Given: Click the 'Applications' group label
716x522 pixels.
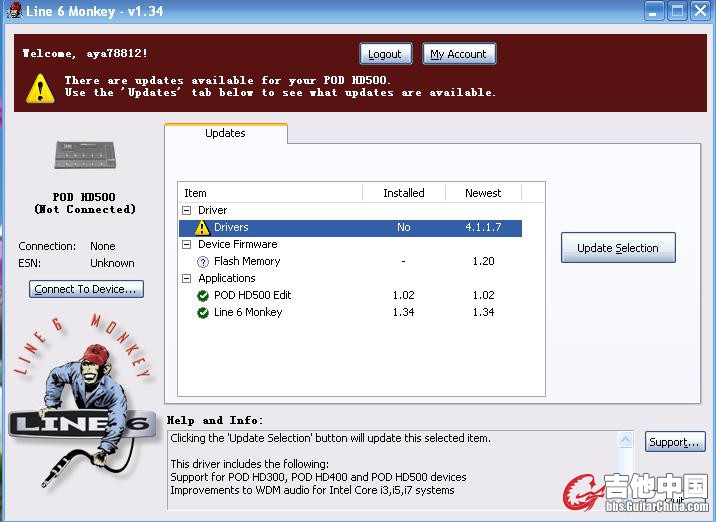Looking at the screenshot, I should click(x=226, y=279).
